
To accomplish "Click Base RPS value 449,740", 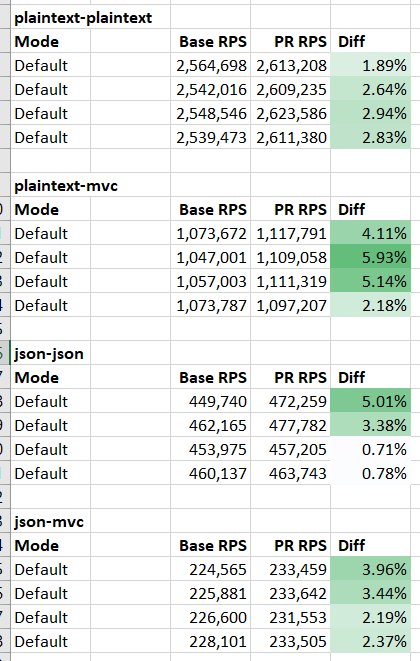I will point(210,401).
